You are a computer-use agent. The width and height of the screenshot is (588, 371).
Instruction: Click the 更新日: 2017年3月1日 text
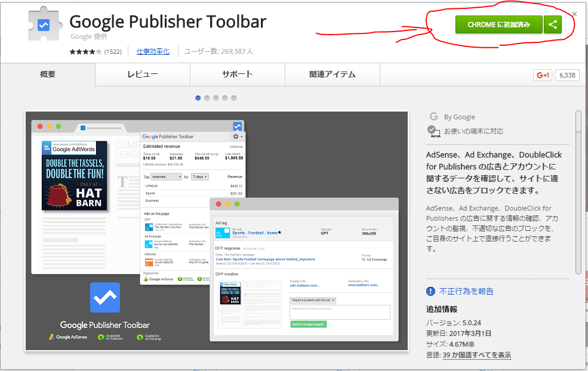pos(458,333)
